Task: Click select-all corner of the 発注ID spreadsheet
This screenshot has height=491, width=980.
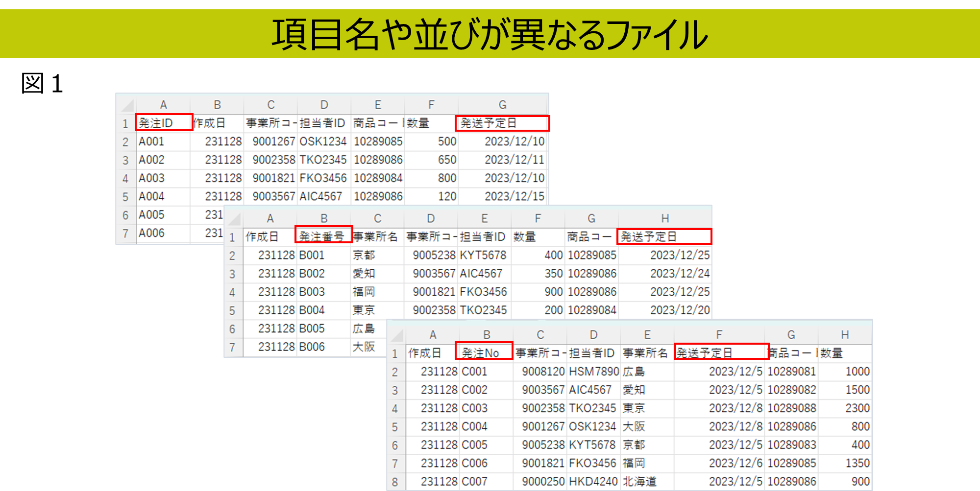Action: pos(127,105)
